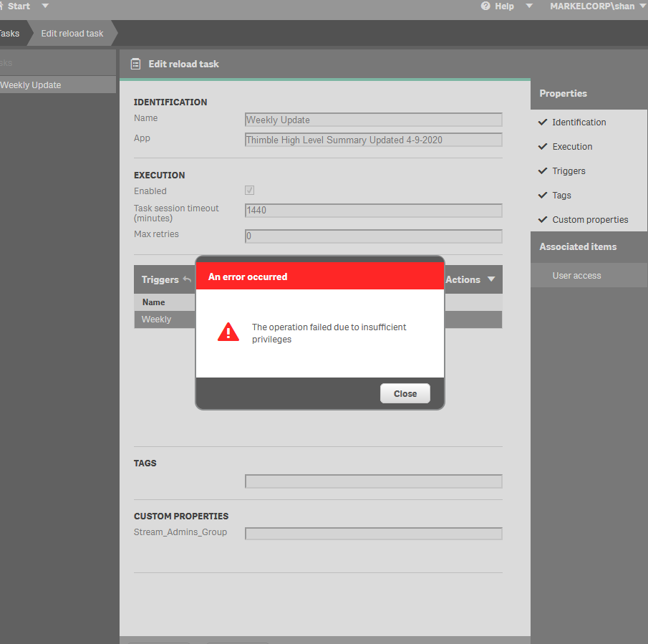This screenshot has width=648, height=644.
Task: Open the Actions dropdown in Triggers
Action: pos(470,279)
